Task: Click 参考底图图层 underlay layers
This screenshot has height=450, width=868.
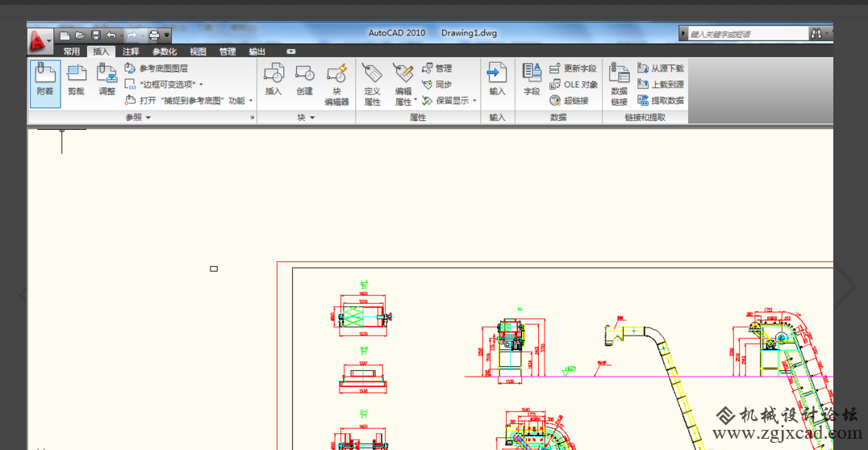Action: 156,68
